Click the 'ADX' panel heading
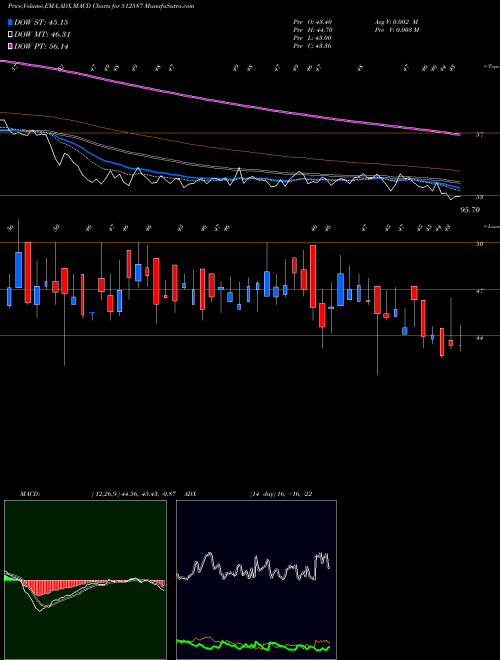 (190, 494)
